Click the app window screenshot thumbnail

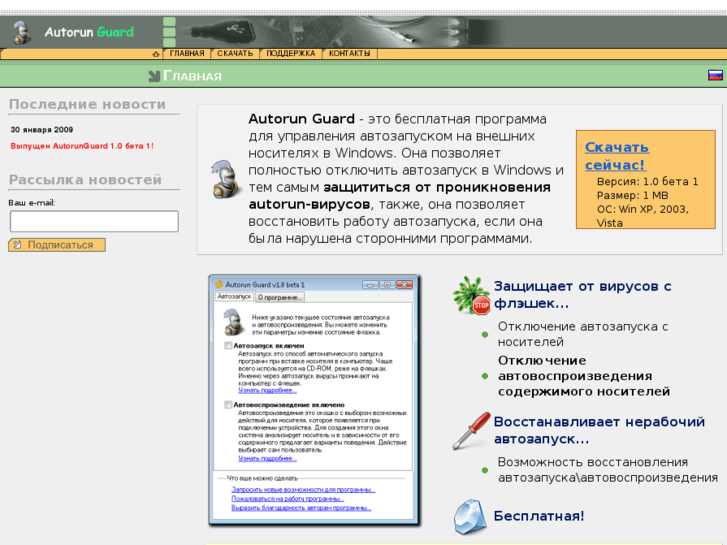point(315,400)
